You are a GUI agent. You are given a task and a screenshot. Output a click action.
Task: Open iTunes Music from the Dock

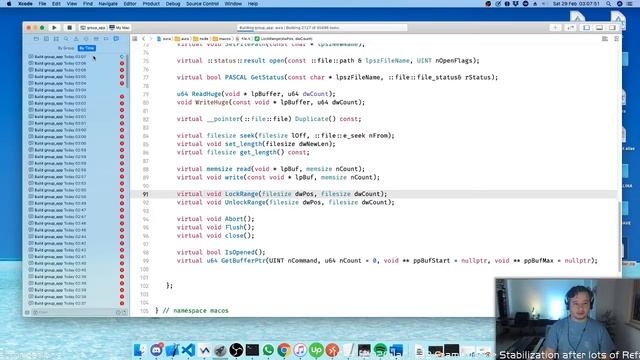[300, 350]
